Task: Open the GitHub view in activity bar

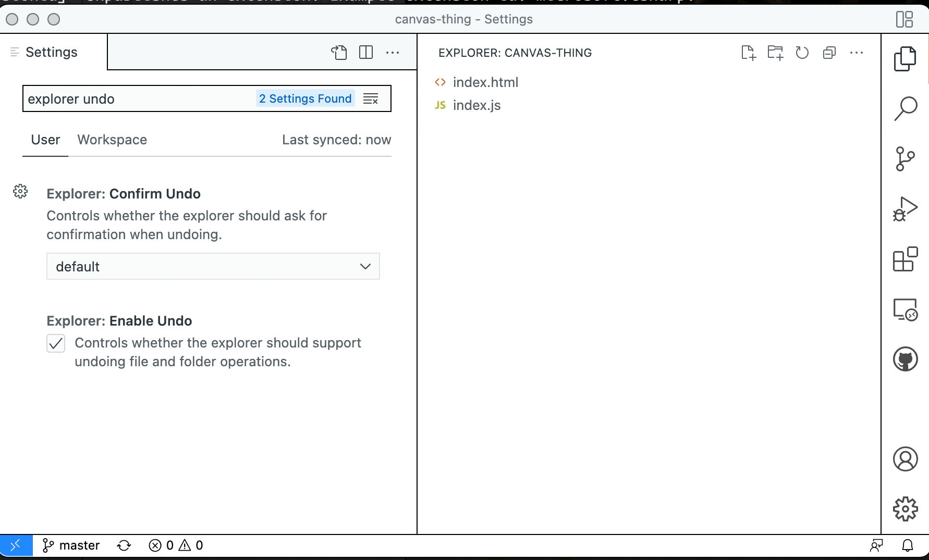Action: tap(905, 359)
